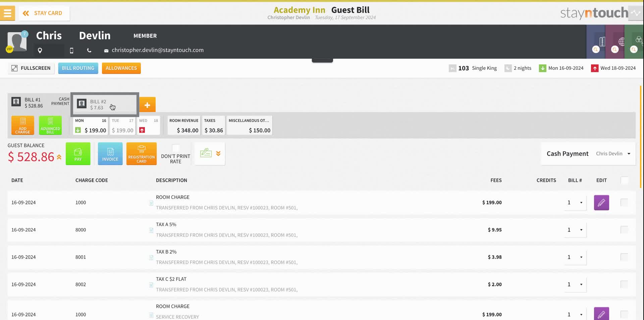Click Charge Code column header
Image resolution: width=644 pixels, height=320 pixels.
(92, 180)
